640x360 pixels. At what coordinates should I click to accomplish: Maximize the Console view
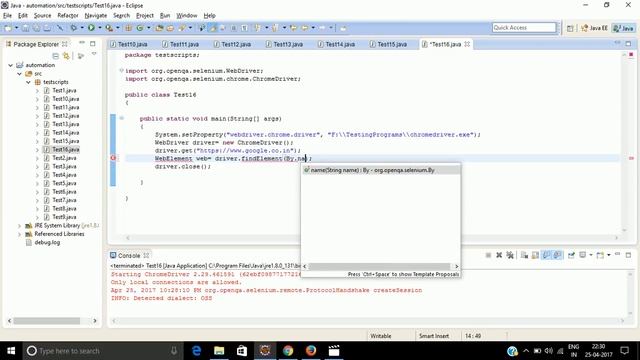(x=629, y=255)
